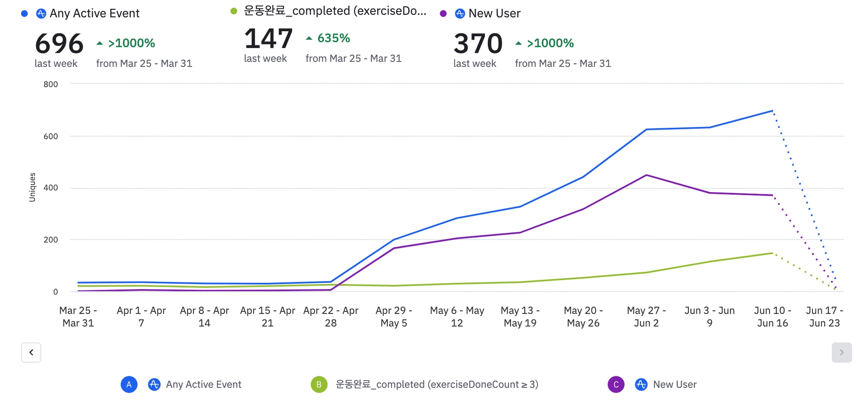
Task: Toggle New User series in bottom legend
Action: coord(675,384)
